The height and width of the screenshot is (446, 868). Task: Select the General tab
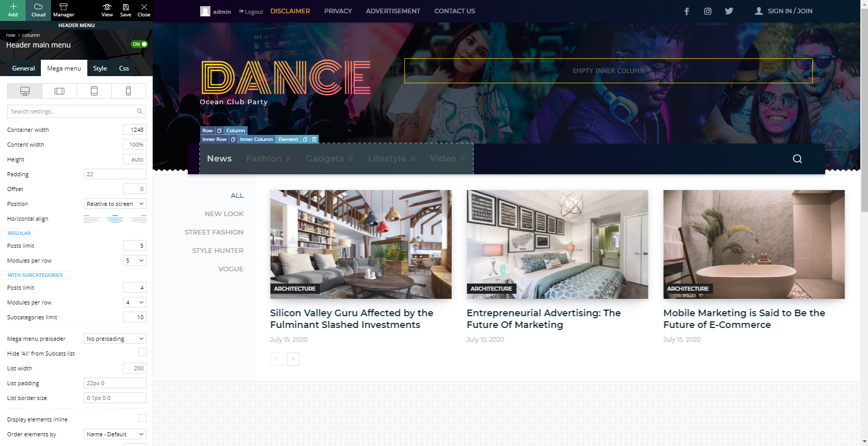pyautogui.click(x=23, y=68)
